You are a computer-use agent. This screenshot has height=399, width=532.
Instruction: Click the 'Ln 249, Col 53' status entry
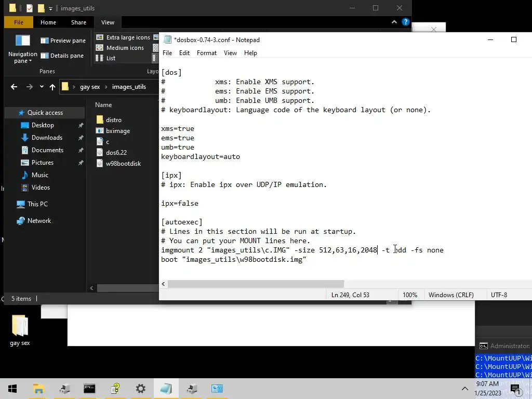click(350, 295)
